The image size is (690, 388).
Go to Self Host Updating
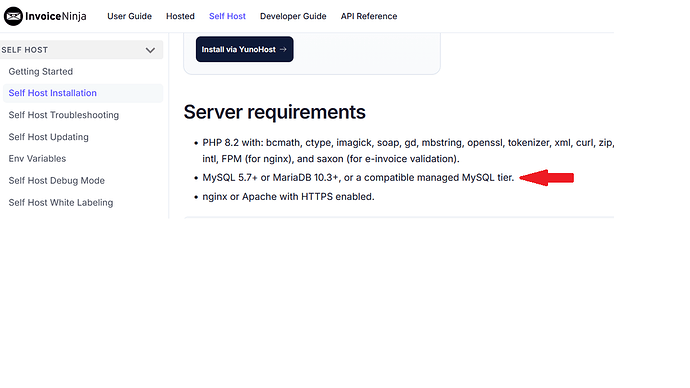point(48,137)
